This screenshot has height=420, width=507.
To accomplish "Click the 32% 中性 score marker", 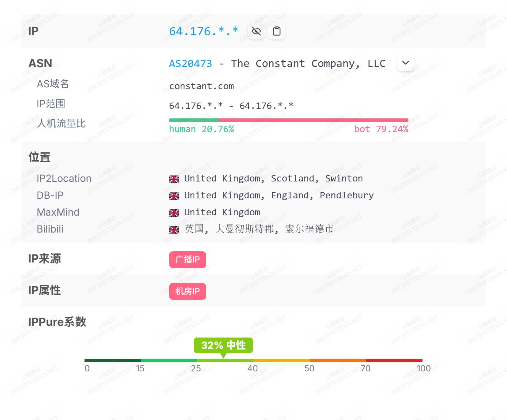I will coord(223,345).
